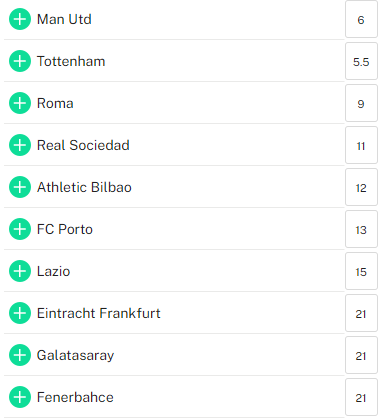This screenshot has height=419, width=380.
Task: Pick the 21 odds for Eintracht Frankfurt
Action: (x=361, y=313)
